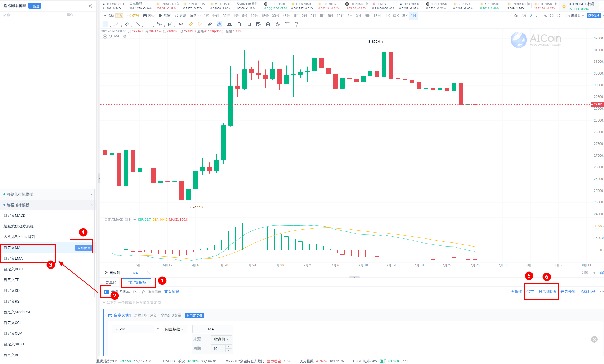This screenshot has width=604, height=364.
Task: Select the trend line drawing tool
Action: pos(116,24)
